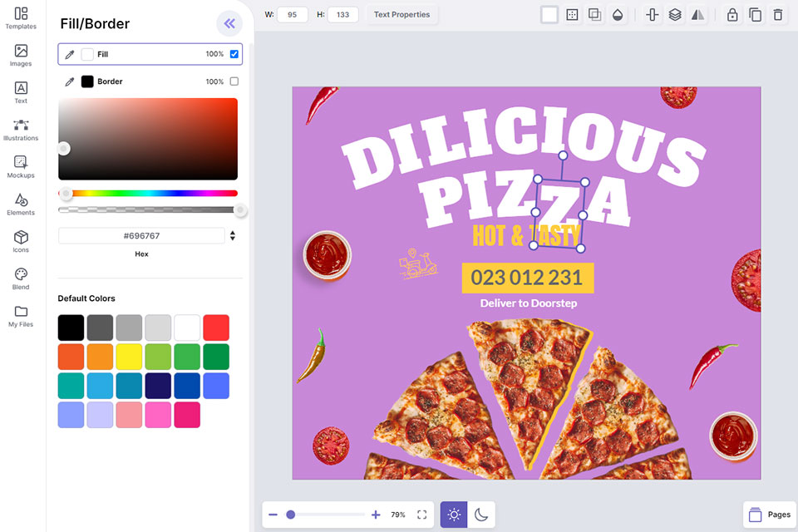The image size is (798, 532).
Task: Open the Images sidebar section
Action: pyautogui.click(x=21, y=55)
